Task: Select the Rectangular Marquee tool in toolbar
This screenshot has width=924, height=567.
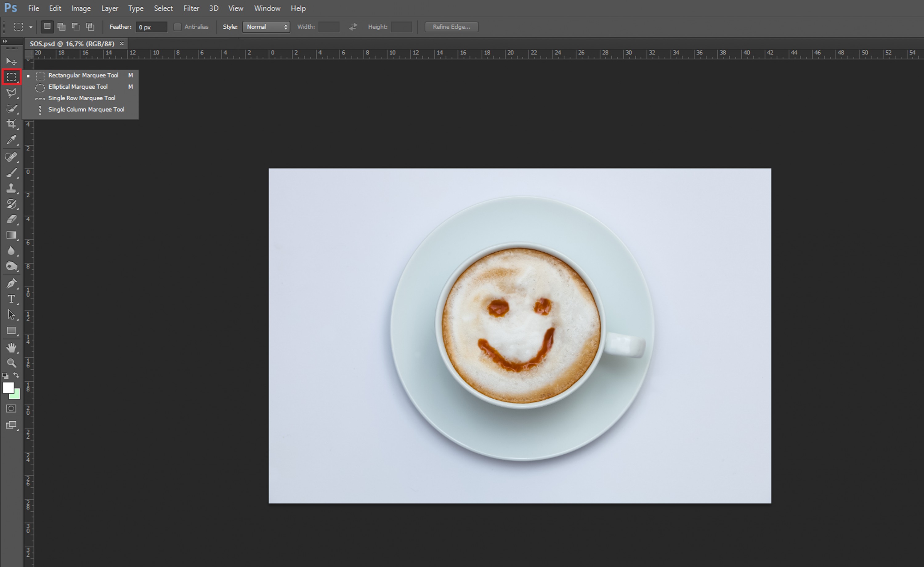Action: tap(11, 77)
